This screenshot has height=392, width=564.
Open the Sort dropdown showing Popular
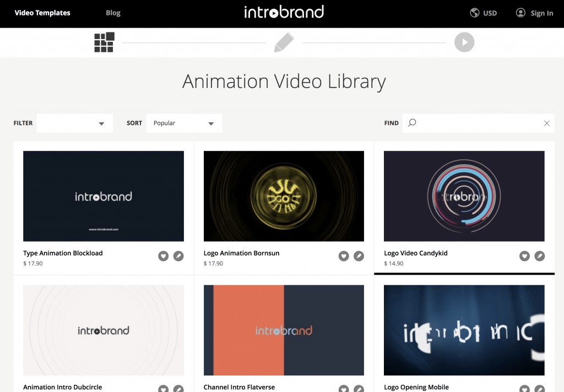(184, 123)
